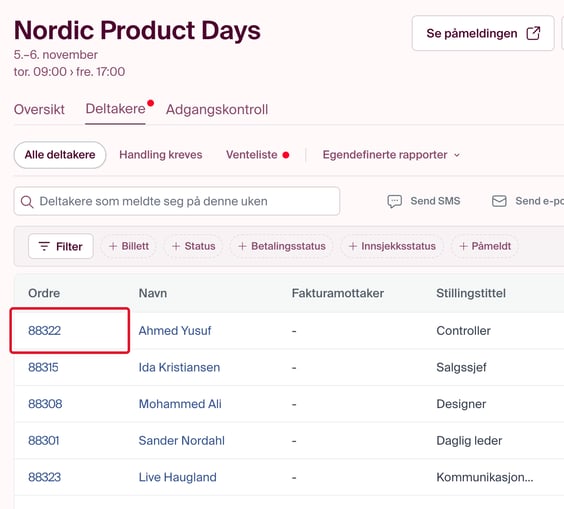Click the Fakturamottaker column header
This screenshot has height=509, width=564.
(x=338, y=293)
